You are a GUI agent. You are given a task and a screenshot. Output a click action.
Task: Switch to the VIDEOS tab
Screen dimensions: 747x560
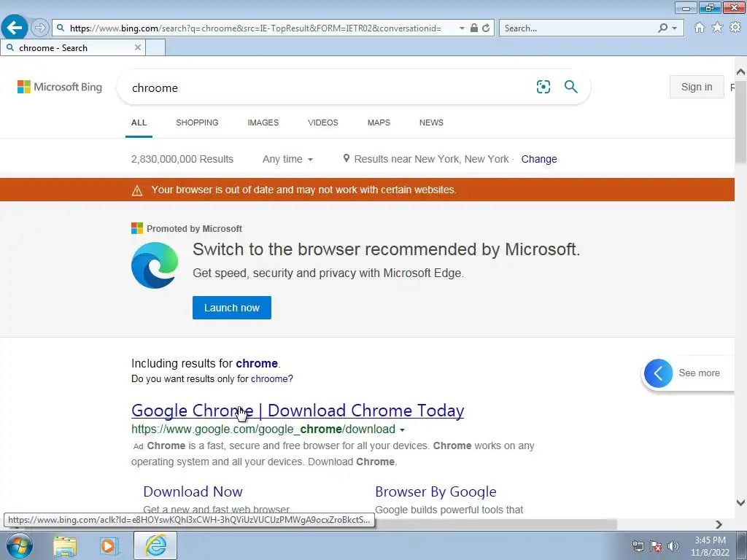pyautogui.click(x=323, y=122)
